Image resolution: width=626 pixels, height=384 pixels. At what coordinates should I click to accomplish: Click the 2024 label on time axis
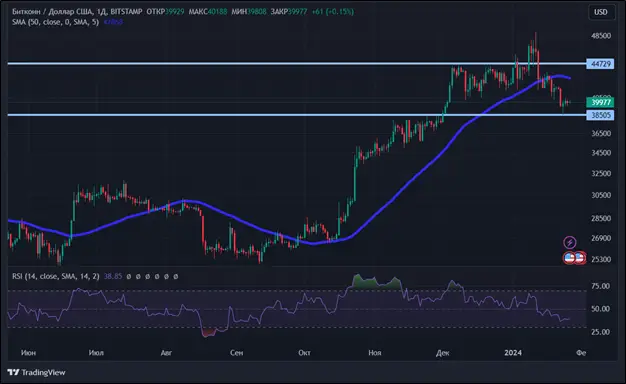tap(513, 353)
